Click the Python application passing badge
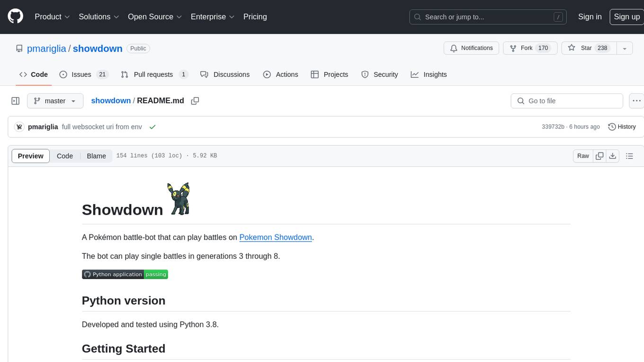This screenshot has width=644, height=362. point(125,274)
